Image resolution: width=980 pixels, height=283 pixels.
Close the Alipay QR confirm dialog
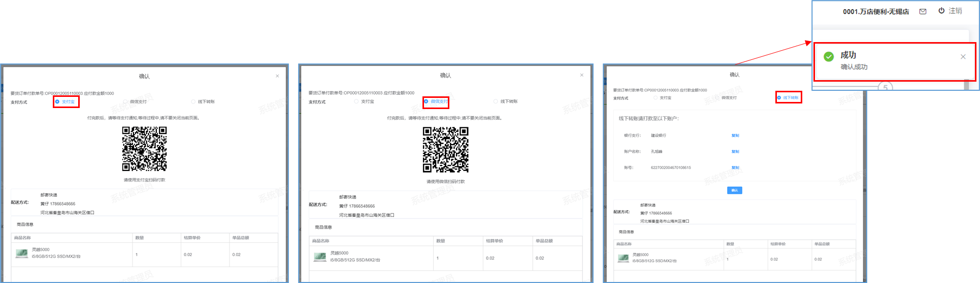(x=277, y=76)
